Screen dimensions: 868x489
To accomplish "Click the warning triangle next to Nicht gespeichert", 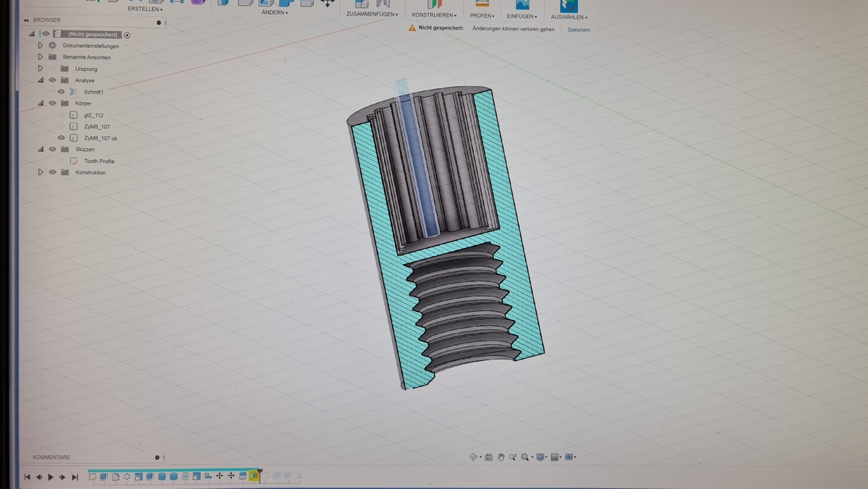I will pos(412,27).
